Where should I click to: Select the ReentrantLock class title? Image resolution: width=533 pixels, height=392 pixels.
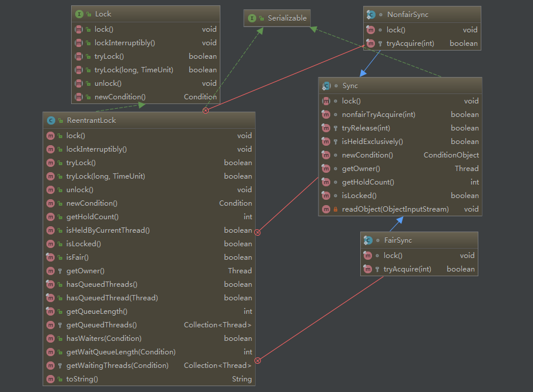(x=91, y=120)
